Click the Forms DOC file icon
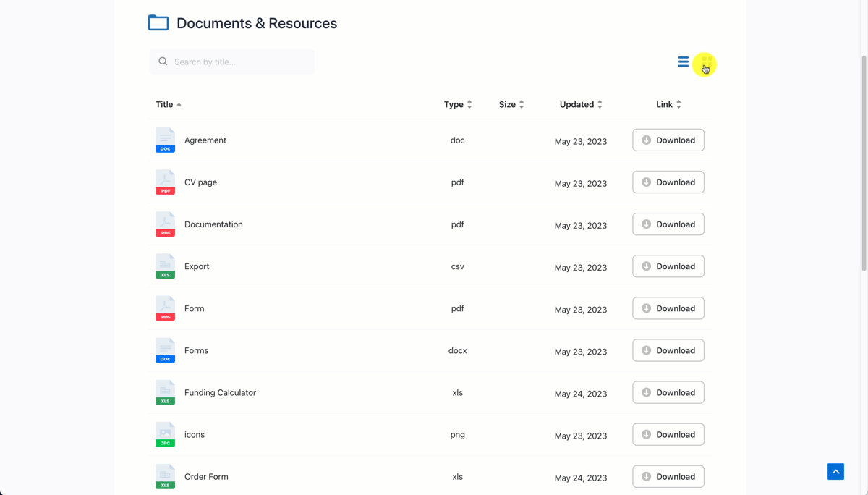 (x=165, y=350)
